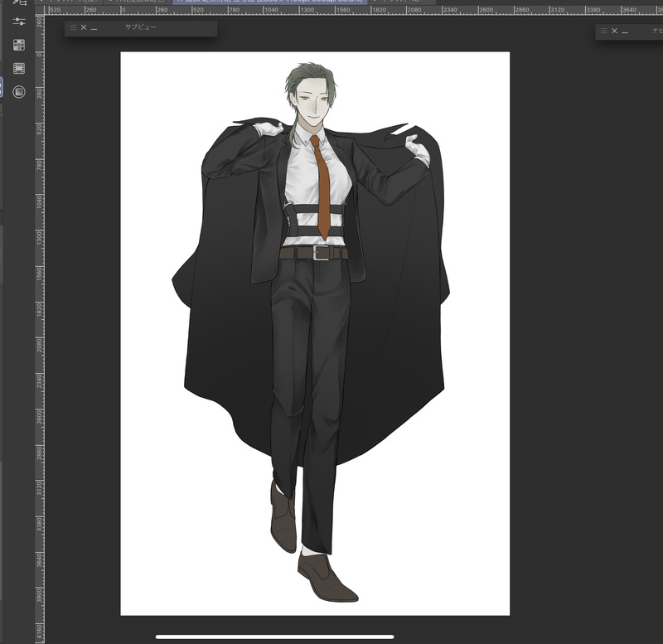Open the Navigator panel hamburger menu

[603, 31]
